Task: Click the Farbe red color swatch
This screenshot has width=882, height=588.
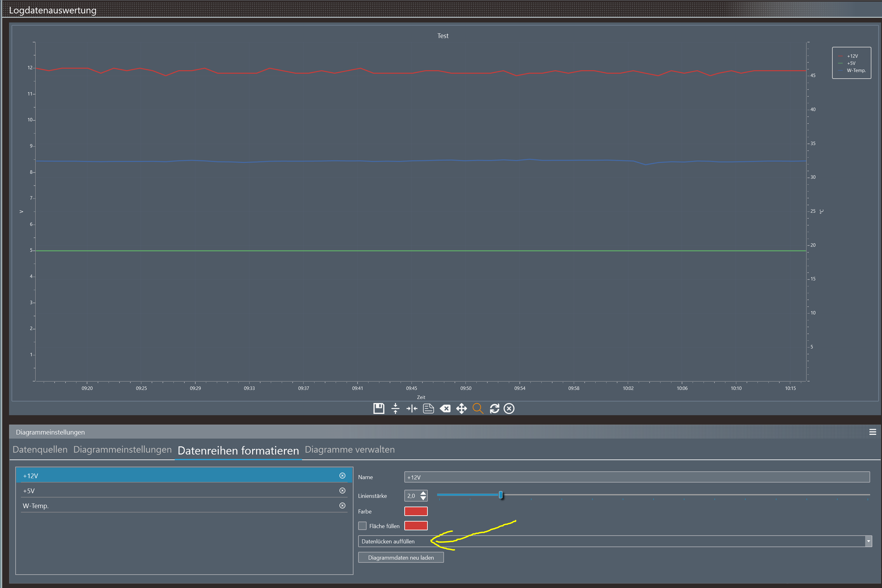Action: [416, 511]
